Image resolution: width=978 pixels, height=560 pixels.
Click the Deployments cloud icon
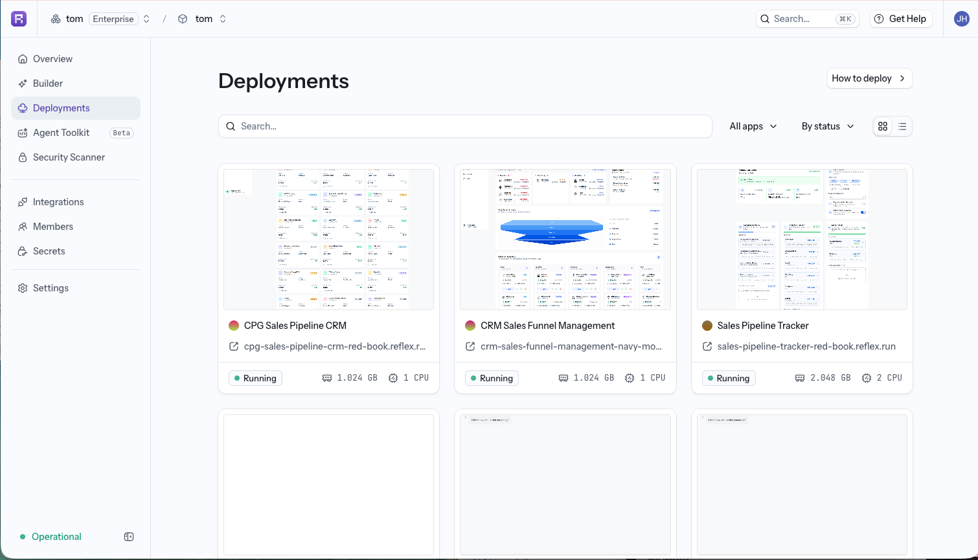23,108
